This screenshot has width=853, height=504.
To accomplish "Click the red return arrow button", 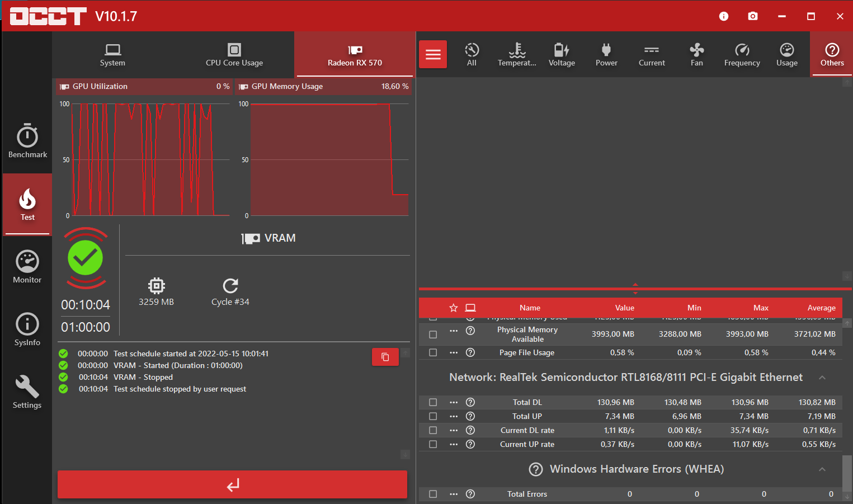I will (x=232, y=484).
